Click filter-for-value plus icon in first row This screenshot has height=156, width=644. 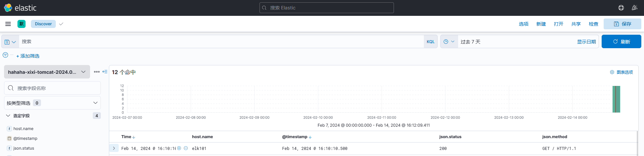click(x=179, y=148)
